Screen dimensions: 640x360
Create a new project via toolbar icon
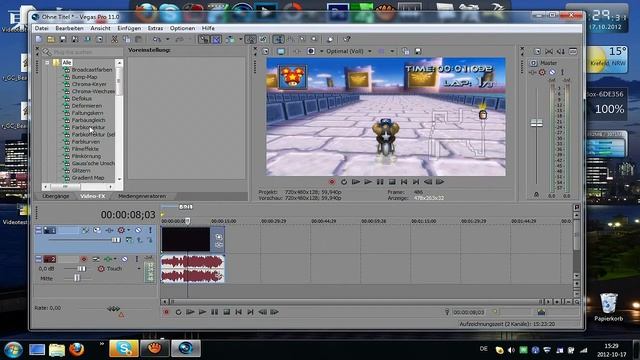coord(39,39)
